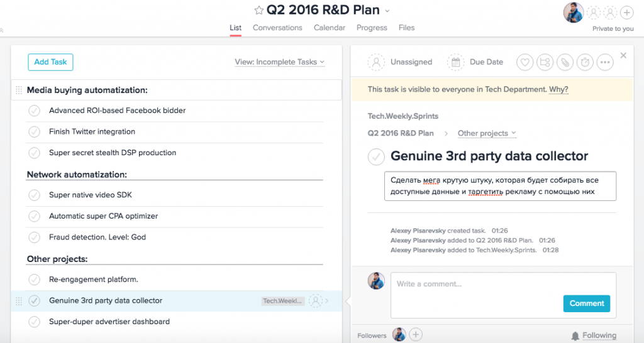The height and width of the screenshot is (343, 644).
Task: Add a follower with the plus icon
Action: [x=416, y=335]
